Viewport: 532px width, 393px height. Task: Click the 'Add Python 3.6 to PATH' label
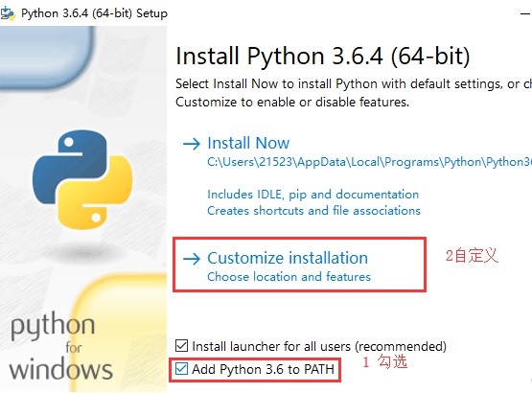point(263,369)
